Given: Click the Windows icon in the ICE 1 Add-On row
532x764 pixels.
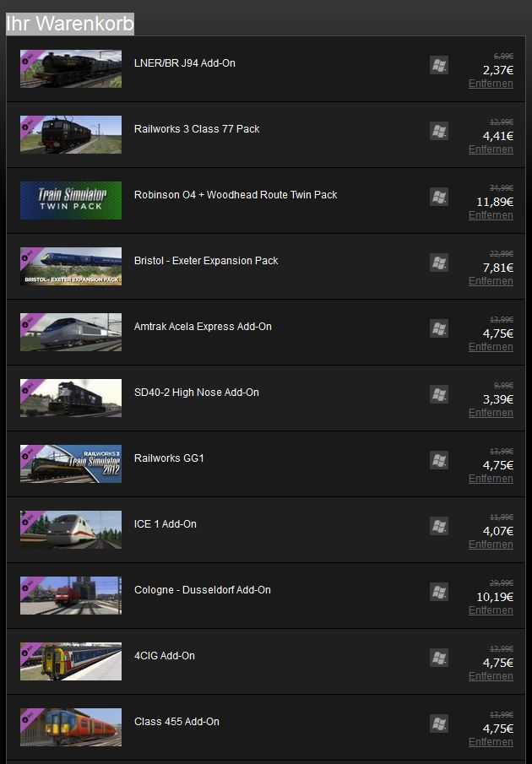Looking at the screenshot, I should click(x=439, y=525).
